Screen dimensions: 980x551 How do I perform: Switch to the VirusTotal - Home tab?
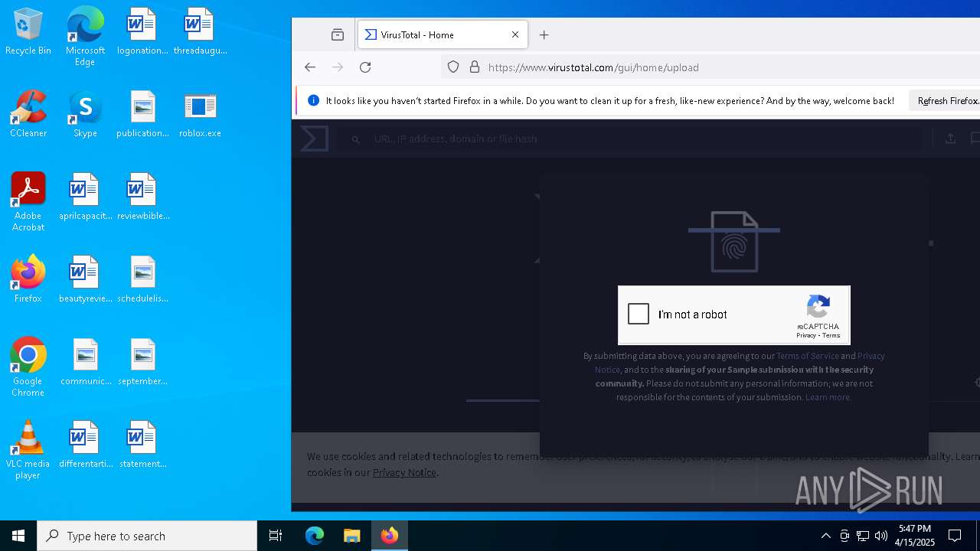click(x=442, y=34)
